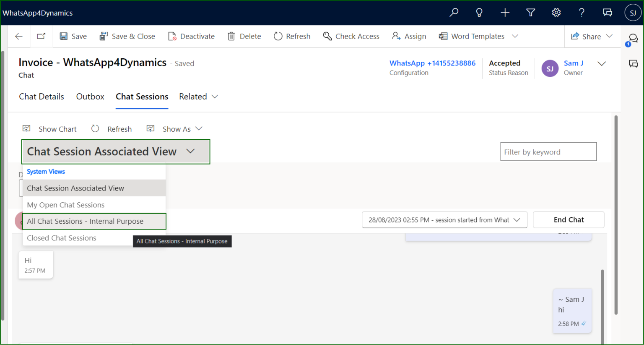The image size is (644, 345).
Task: Click the Filter by keyword field
Action: (548, 152)
